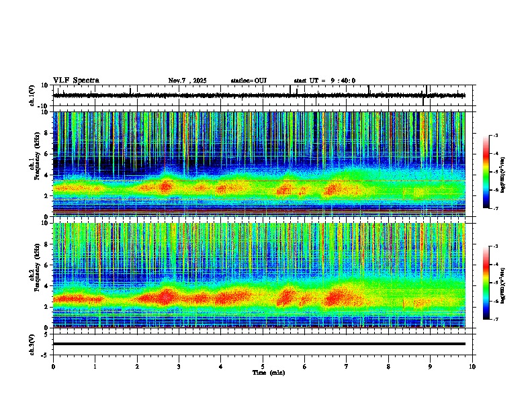This screenshot has height=411, width=532.
Task: Click the "-7" label on ch.2 color bar
Action: [495, 319]
